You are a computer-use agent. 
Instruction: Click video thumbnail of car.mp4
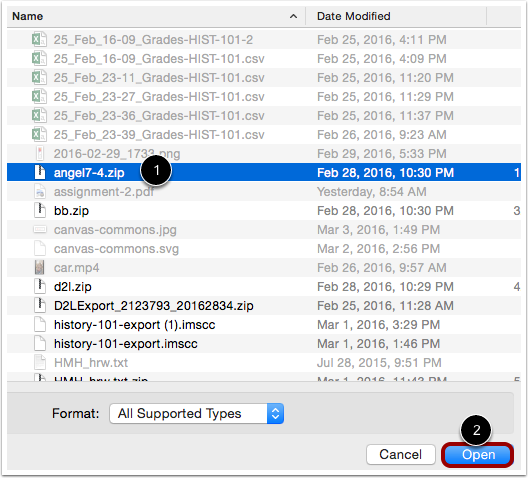tap(40, 267)
